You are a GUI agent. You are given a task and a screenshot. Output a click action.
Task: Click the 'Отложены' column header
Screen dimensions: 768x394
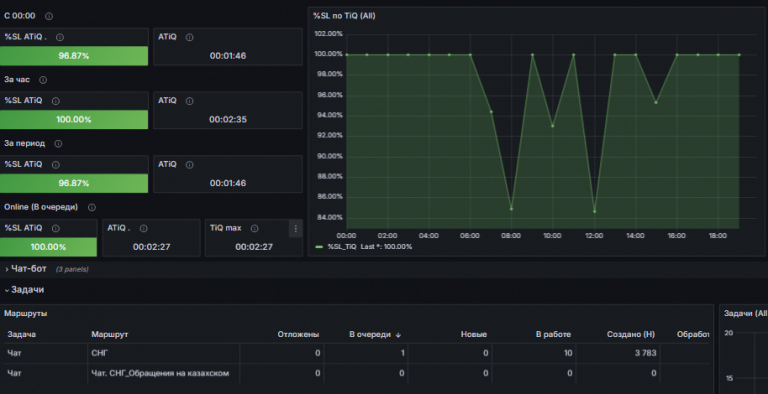(x=298, y=334)
